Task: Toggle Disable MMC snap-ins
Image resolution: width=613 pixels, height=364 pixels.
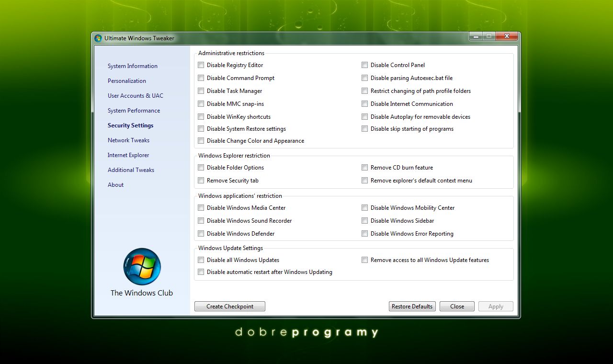Action: [x=201, y=104]
